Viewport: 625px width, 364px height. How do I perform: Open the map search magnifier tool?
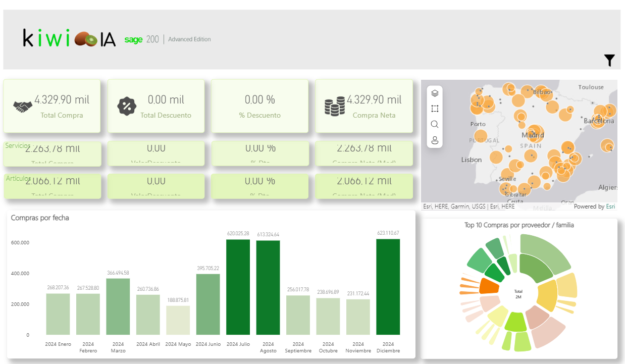pyautogui.click(x=435, y=124)
